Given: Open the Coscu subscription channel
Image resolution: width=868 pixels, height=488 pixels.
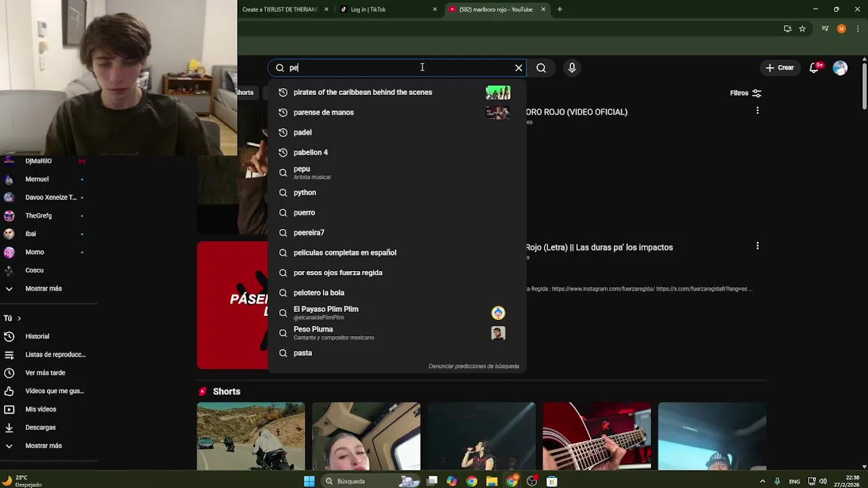Looking at the screenshot, I should pos(44,270).
